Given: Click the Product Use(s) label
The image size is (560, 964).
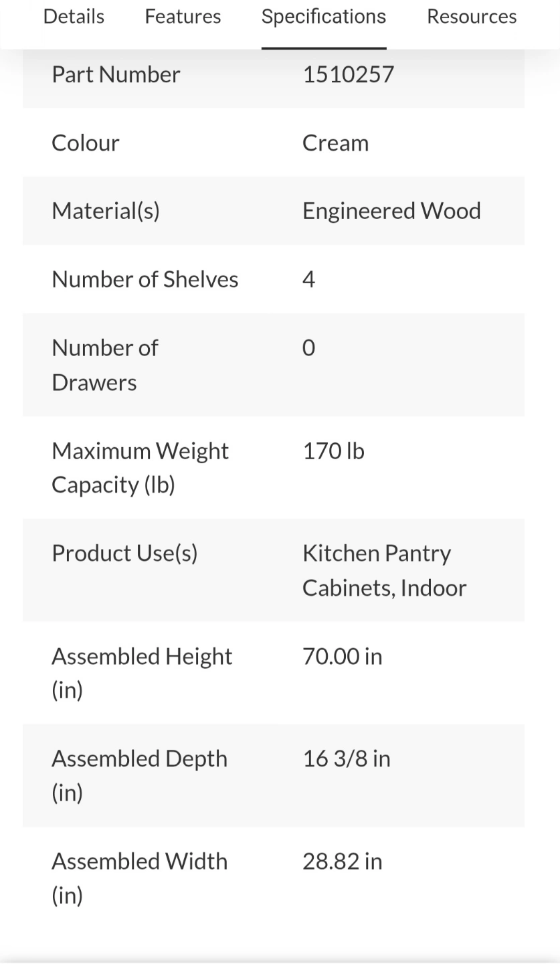Looking at the screenshot, I should point(124,553).
